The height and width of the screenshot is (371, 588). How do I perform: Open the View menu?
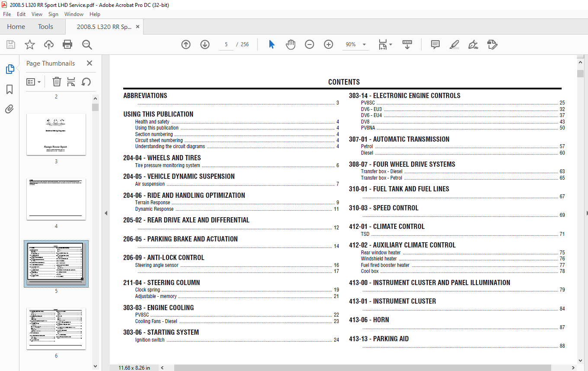(x=37, y=14)
